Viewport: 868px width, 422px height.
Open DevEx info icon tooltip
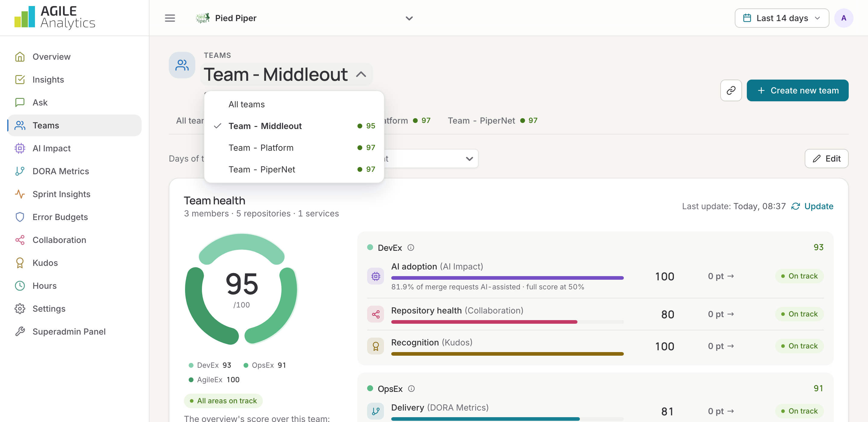[x=410, y=247]
